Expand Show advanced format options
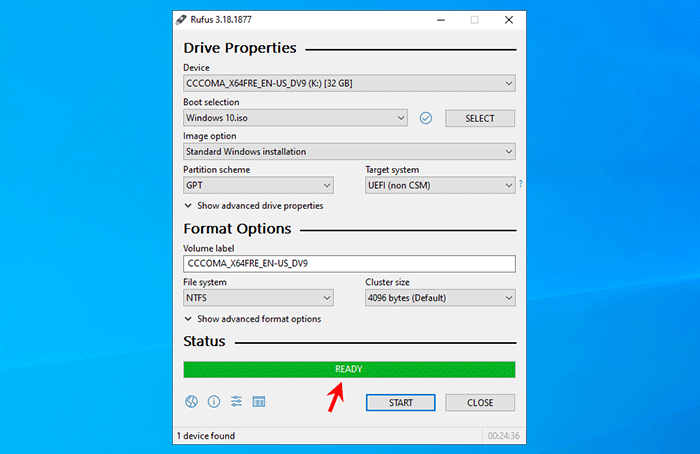 click(253, 319)
